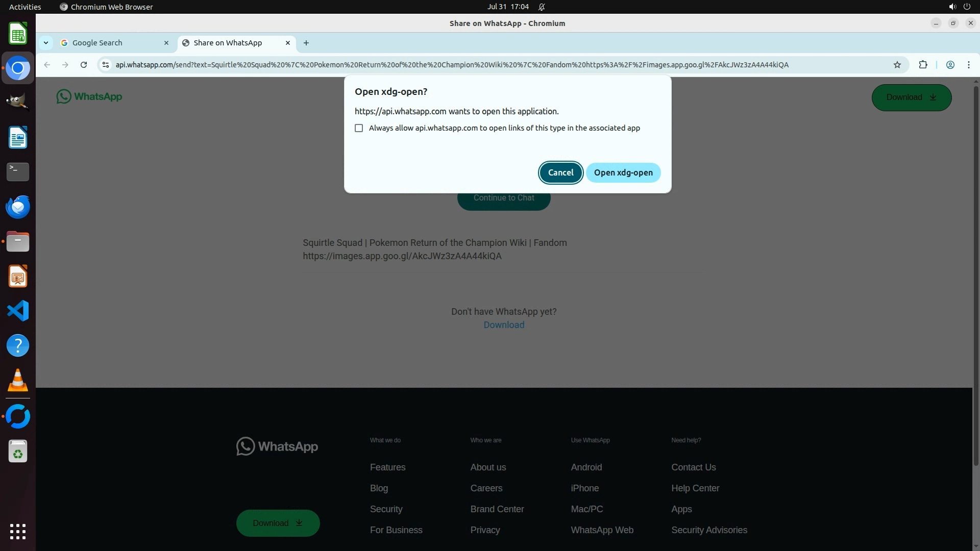
Task: Close the Share on WhatsApp tab
Action: point(288,43)
